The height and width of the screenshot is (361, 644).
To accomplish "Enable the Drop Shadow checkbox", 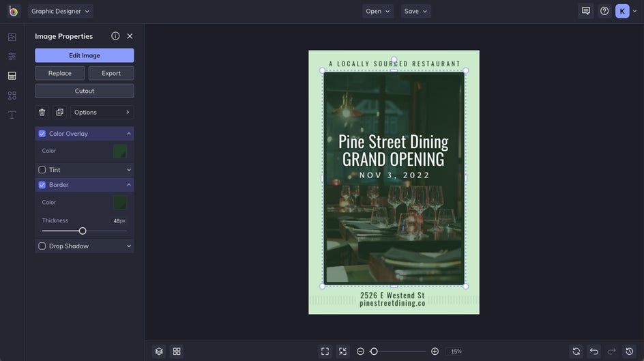I will coord(42,246).
